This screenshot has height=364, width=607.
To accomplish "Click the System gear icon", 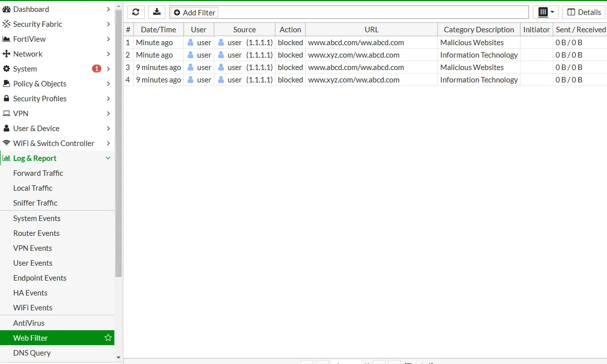I will pyautogui.click(x=6, y=69).
